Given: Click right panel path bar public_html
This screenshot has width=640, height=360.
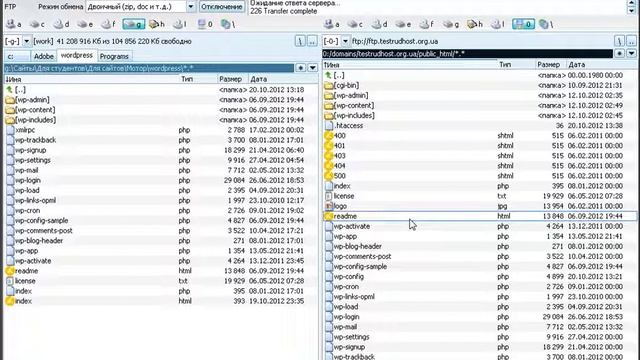Looking at the screenshot, I should point(467,53).
